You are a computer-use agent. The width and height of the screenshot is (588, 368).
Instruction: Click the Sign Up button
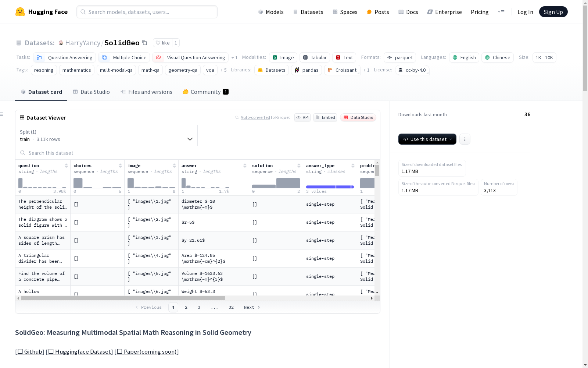(553, 12)
